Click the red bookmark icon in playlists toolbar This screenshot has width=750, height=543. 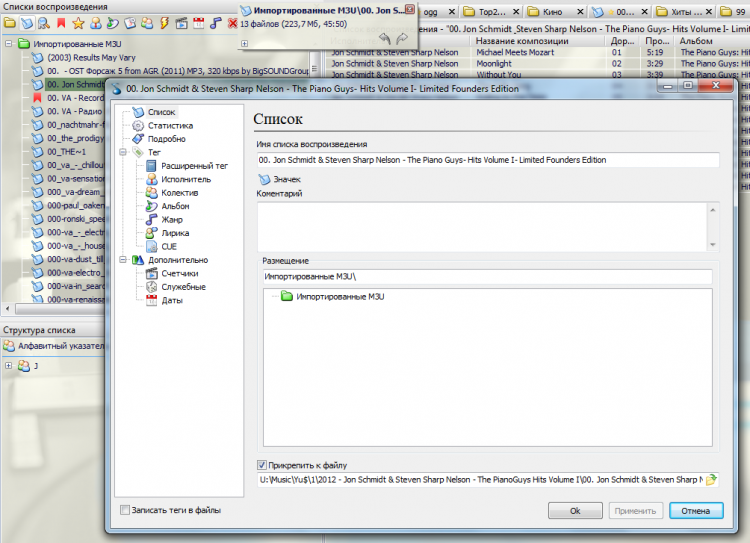(x=61, y=22)
